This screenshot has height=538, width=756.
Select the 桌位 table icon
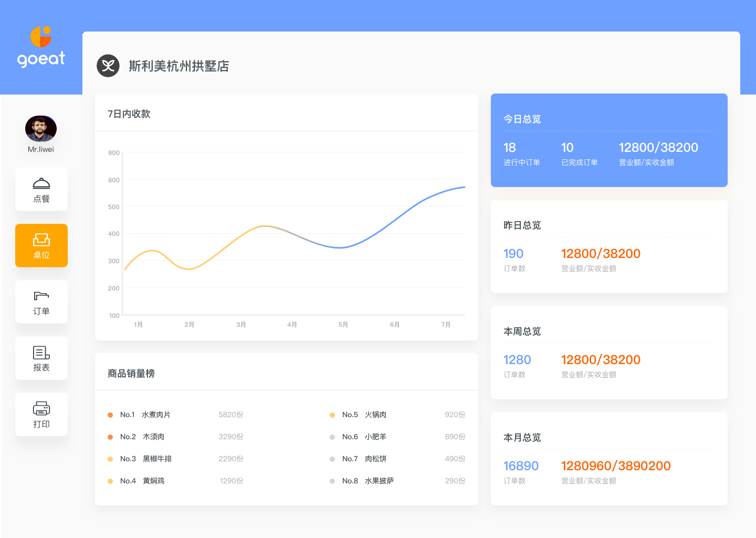(x=41, y=241)
